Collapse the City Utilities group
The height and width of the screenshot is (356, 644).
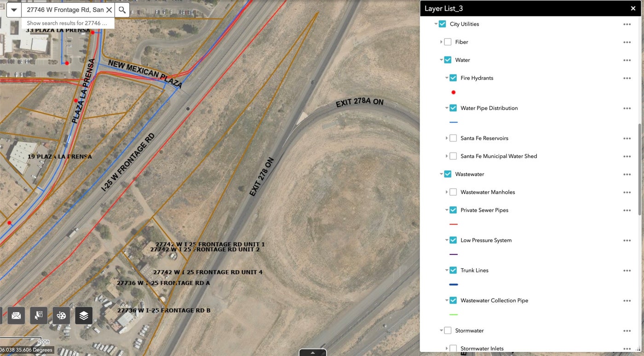tap(436, 24)
